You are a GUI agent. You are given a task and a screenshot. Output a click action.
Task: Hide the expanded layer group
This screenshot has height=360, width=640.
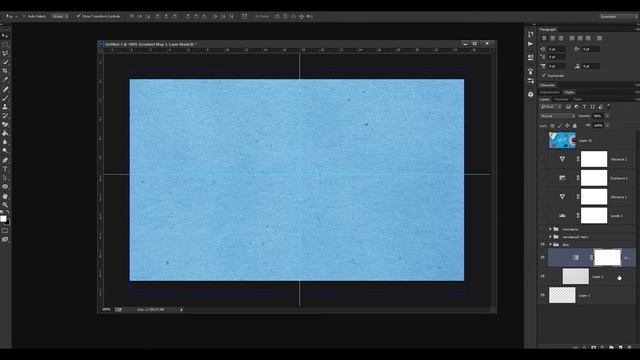click(542, 244)
